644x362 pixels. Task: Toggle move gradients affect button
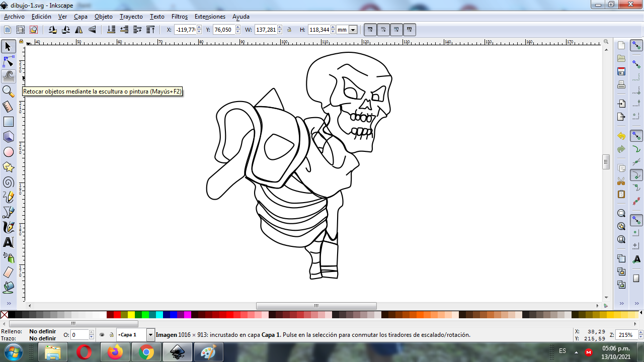(396, 30)
